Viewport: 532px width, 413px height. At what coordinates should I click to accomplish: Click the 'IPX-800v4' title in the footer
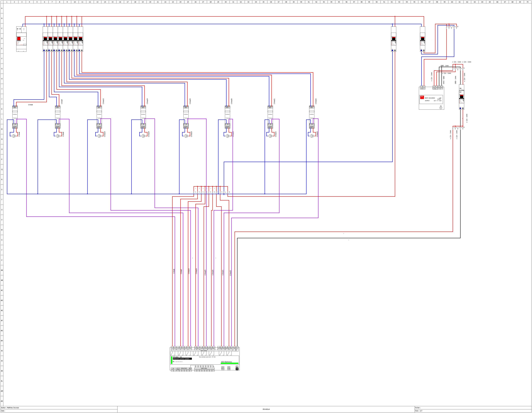click(266, 409)
